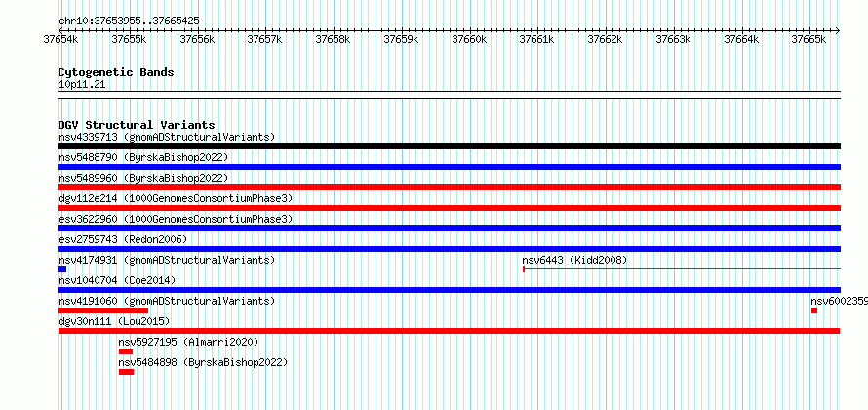The image size is (868, 410).
Task: Select the blue nsv1040704 variant bar
Action: click(x=449, y=290)
